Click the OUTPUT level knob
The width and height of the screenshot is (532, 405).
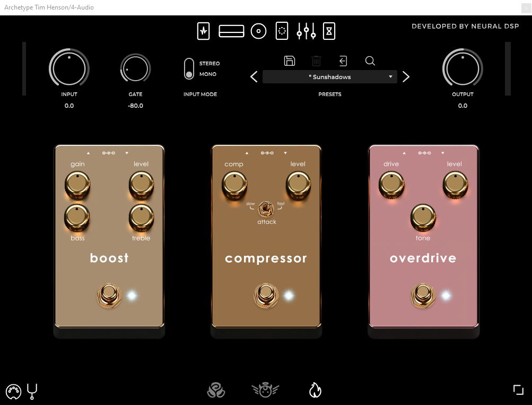463,68
